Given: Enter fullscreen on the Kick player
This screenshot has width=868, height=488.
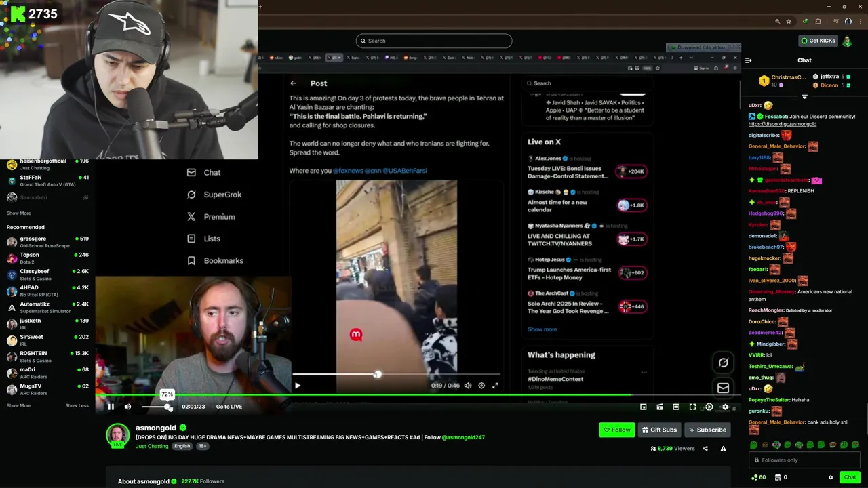Looking at the screenshot, I should (x=692, y=407).
